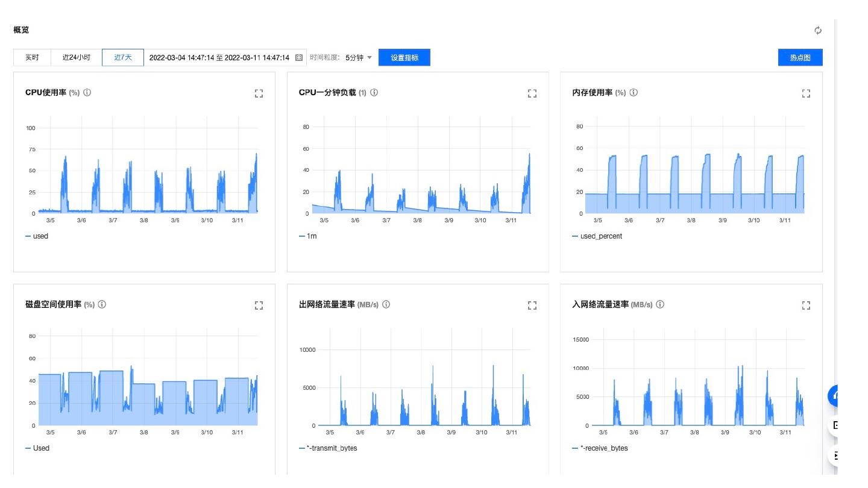868x488 pixels.
Task: Click info icon next to CPU使用率 title
Action: coord(87,93)
